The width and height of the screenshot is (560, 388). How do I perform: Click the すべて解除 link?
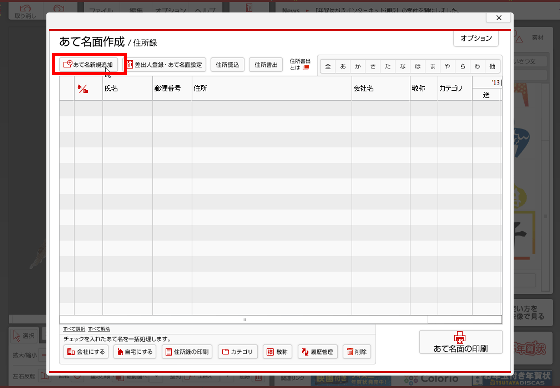(99, 329)
